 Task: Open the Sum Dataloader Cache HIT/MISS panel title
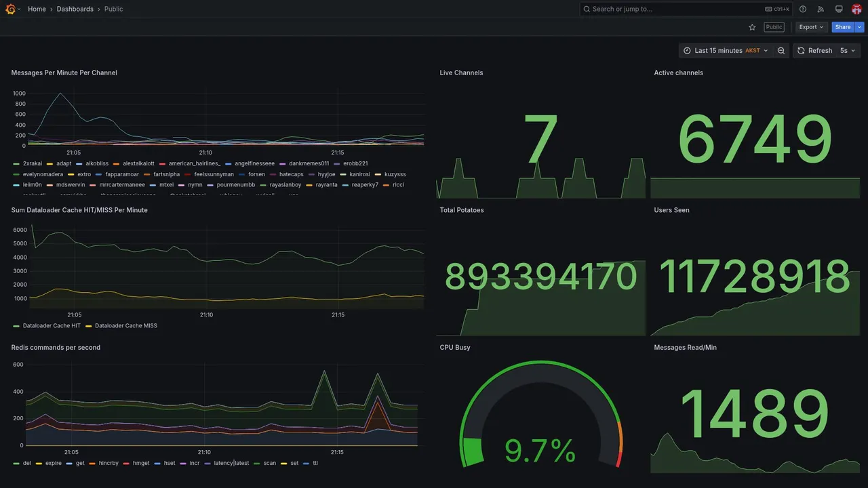79,210
